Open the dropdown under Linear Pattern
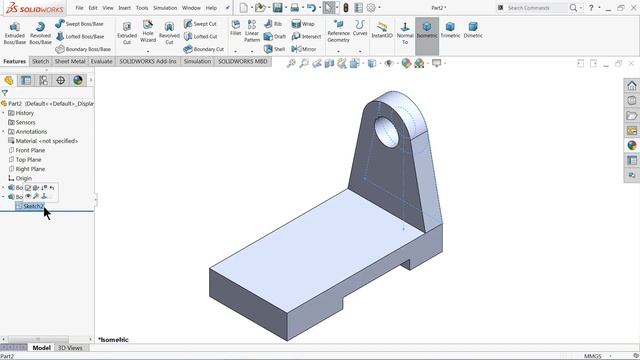 252,51
